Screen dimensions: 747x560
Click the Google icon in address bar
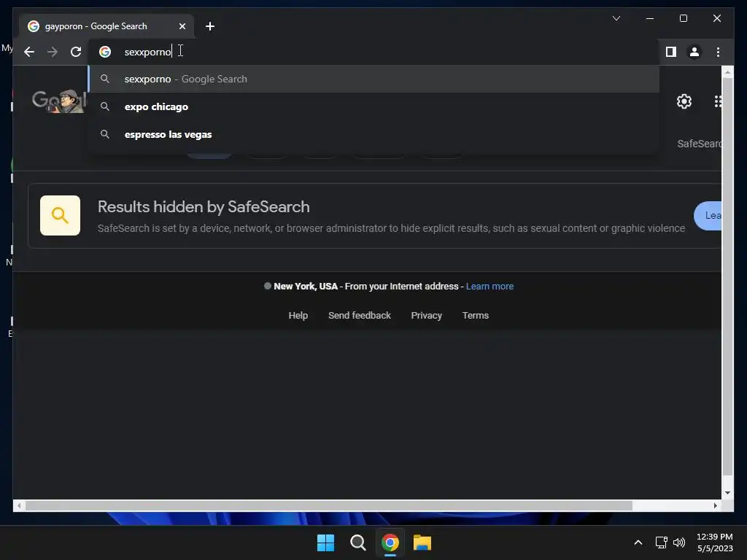(x=105, y=52)
